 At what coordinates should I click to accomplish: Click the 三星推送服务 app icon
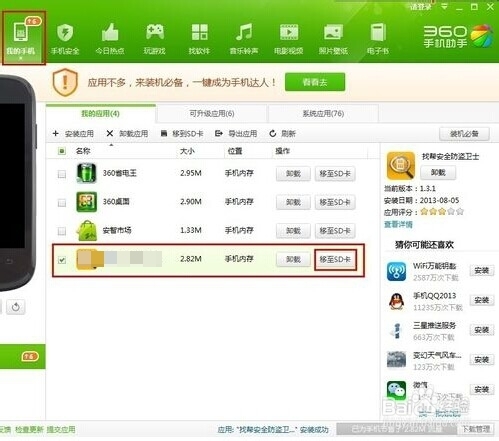(396, 331)
